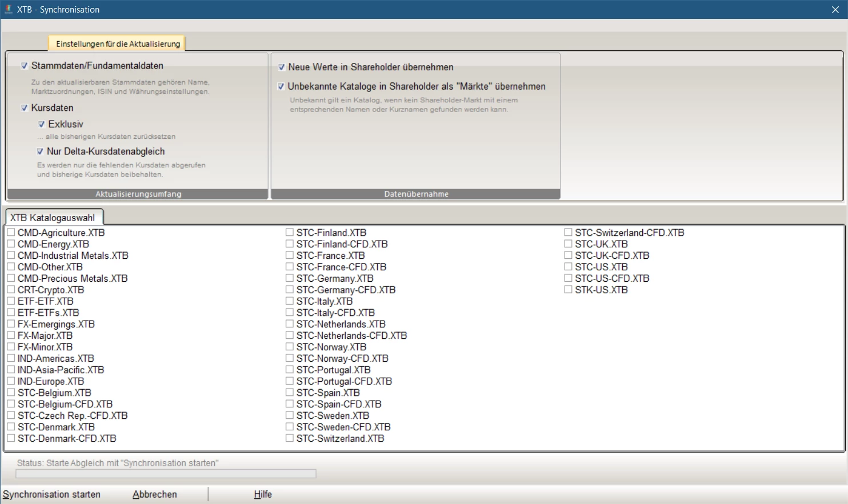Select CMD-Industrial Metals.XTB checkbox

coord(11,255)
